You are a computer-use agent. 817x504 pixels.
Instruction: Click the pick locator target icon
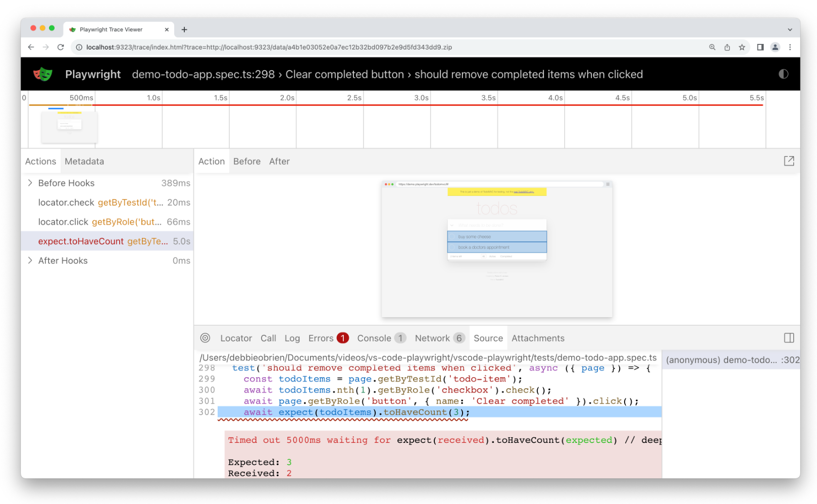click(205, 338)
